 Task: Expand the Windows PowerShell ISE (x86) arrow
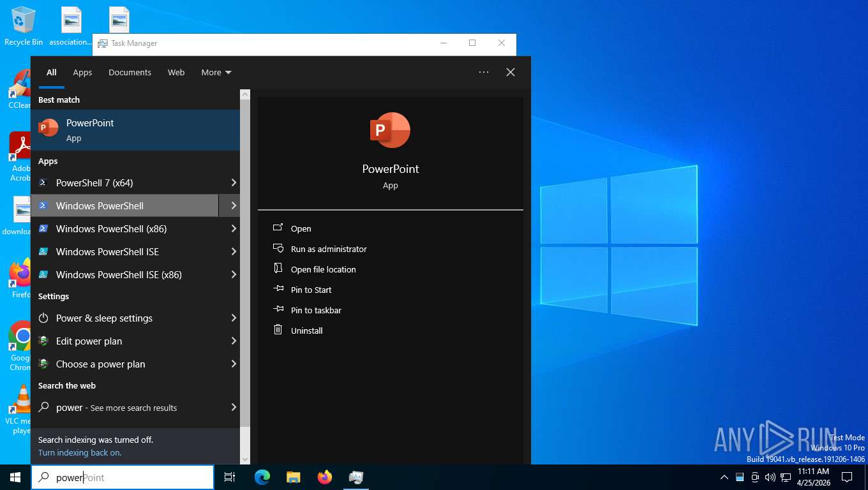(x=234, y=274)
